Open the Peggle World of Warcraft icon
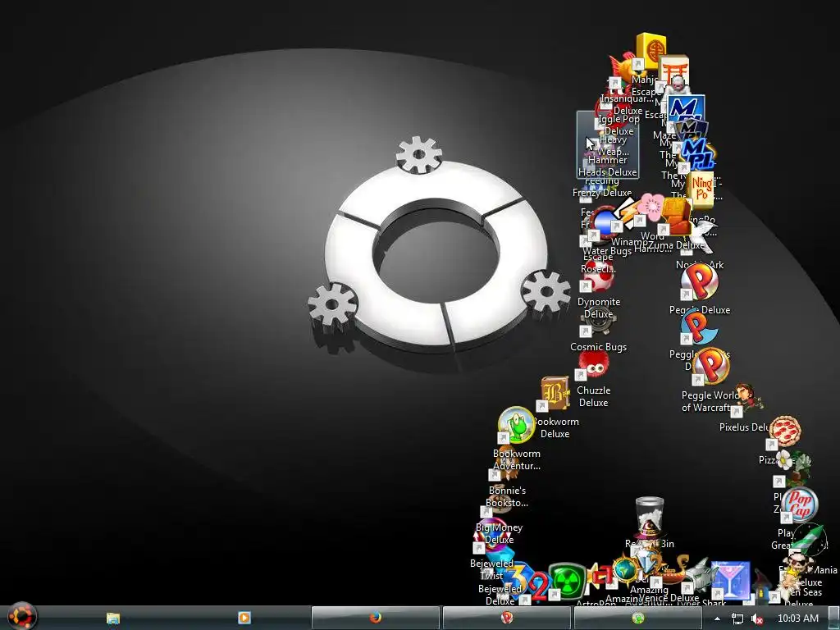The image size is (840, 630). 710,366
